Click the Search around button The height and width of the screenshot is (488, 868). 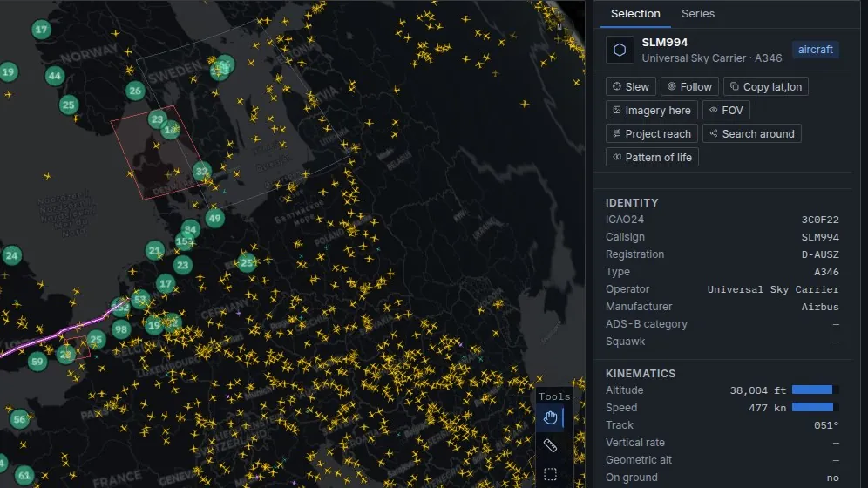tap(752, 134)
